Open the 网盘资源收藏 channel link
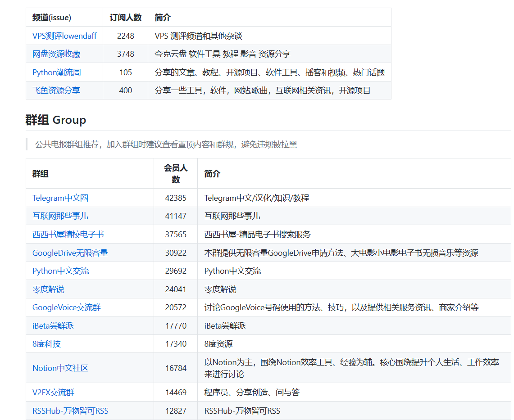514x420 pixels. [56, 54]
